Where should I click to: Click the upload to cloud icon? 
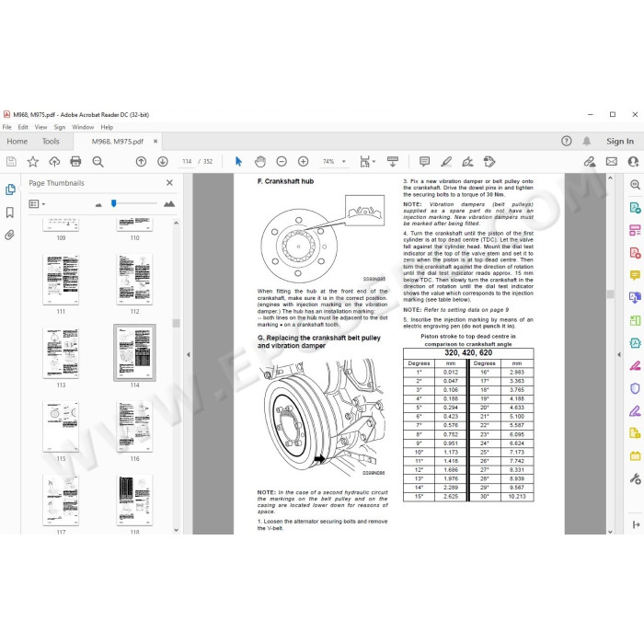coord(54,161)
